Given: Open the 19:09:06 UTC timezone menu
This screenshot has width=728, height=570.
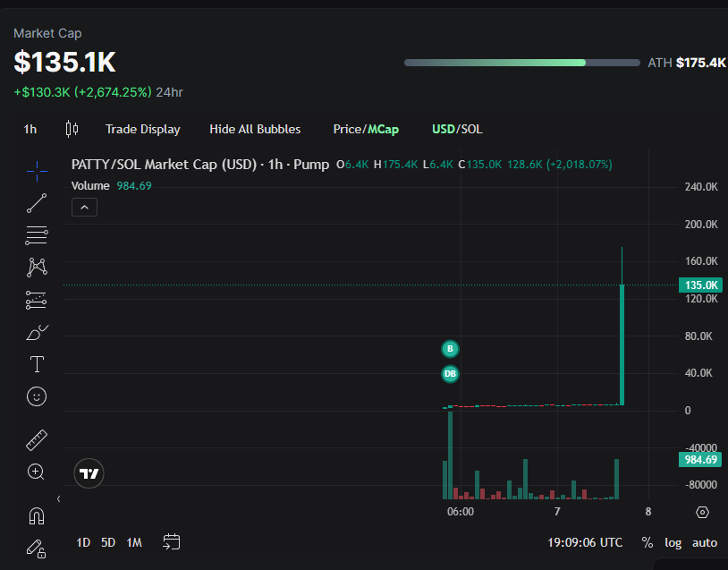Looking at the screenshot, I should click(585, 542).
